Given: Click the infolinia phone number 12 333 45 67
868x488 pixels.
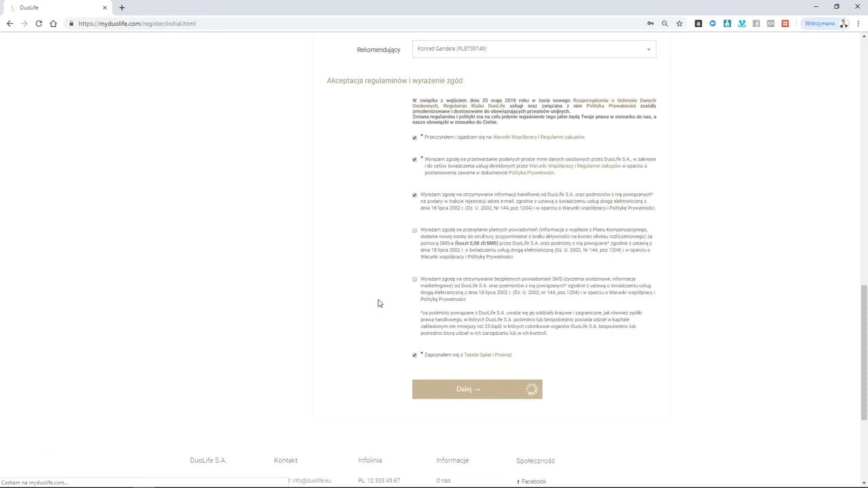Looking at the screenshot, I should click(x=383, y=481).
